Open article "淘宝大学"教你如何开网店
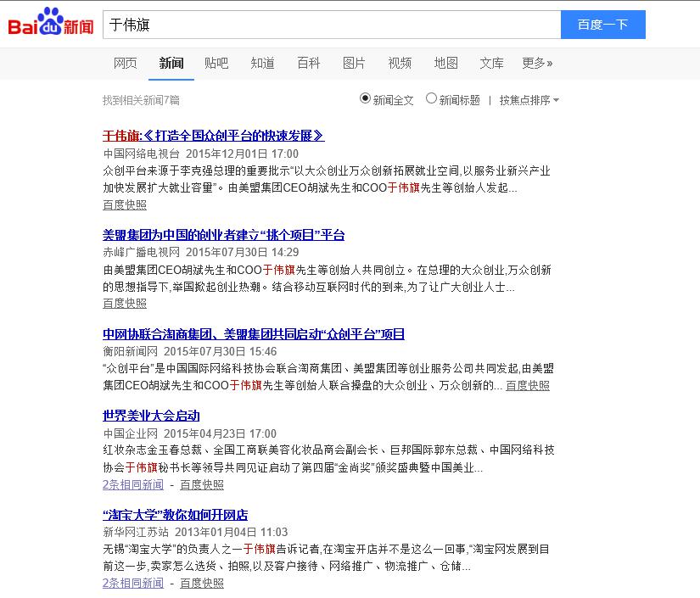 pyautogui.click(x=175, y=515)
